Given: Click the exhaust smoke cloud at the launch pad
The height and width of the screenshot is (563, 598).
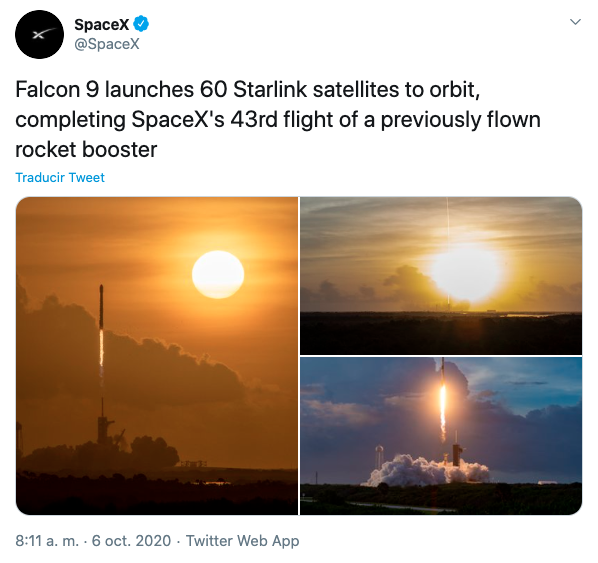Looking at the screenshot, I should pyautogui.click(x=425, y=471).
